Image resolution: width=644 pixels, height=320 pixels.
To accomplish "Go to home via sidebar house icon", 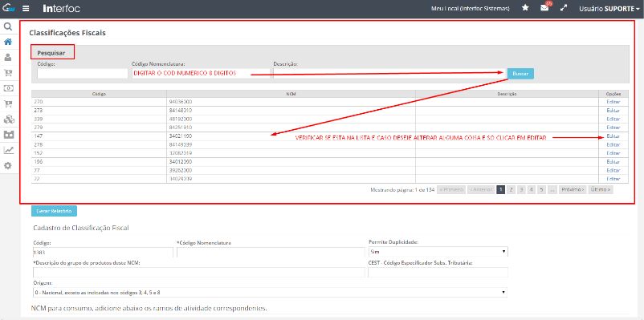I will tap(8, 42).
